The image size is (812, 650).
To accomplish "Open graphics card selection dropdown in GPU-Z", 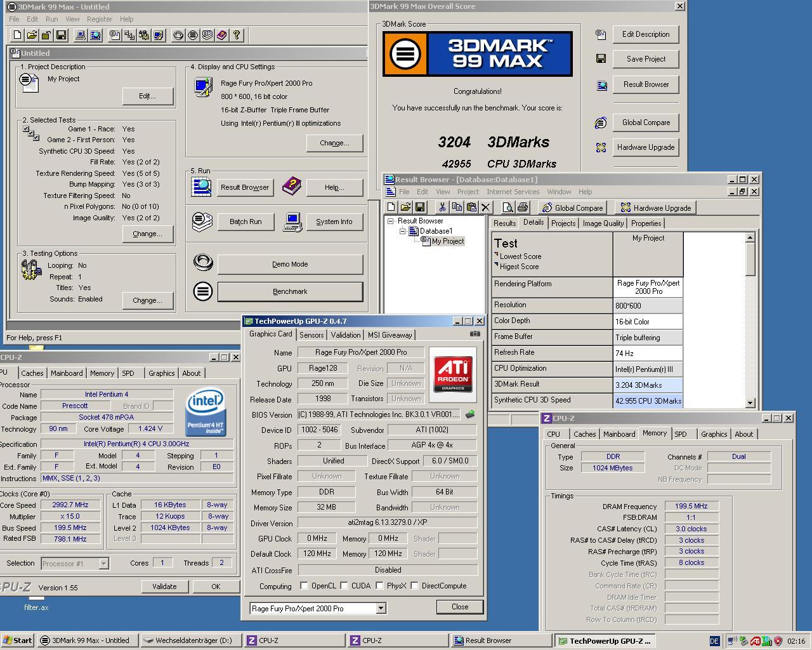I will tap(381, 608).
